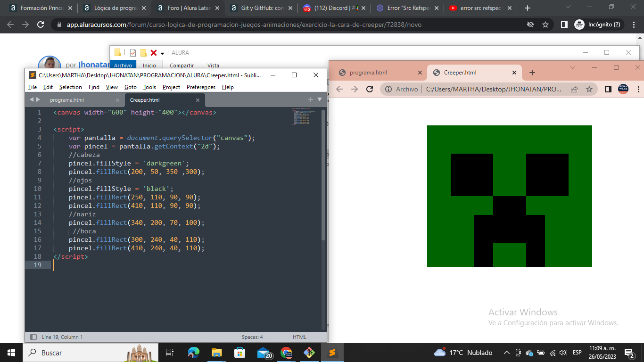Select the Compartir tab in File Explorer
This screenshot has width=644, height=362.
coord(182,66)
